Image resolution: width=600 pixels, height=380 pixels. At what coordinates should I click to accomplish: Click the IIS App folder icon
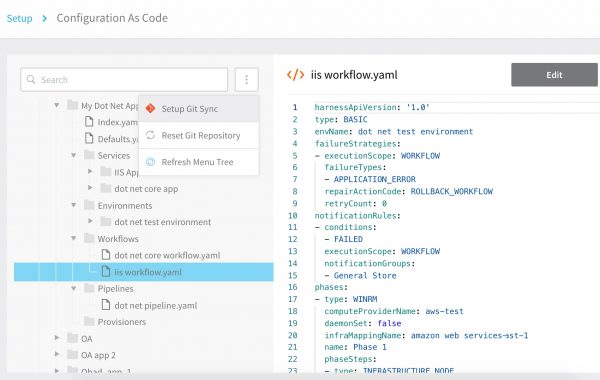click(x=106, y=171)
